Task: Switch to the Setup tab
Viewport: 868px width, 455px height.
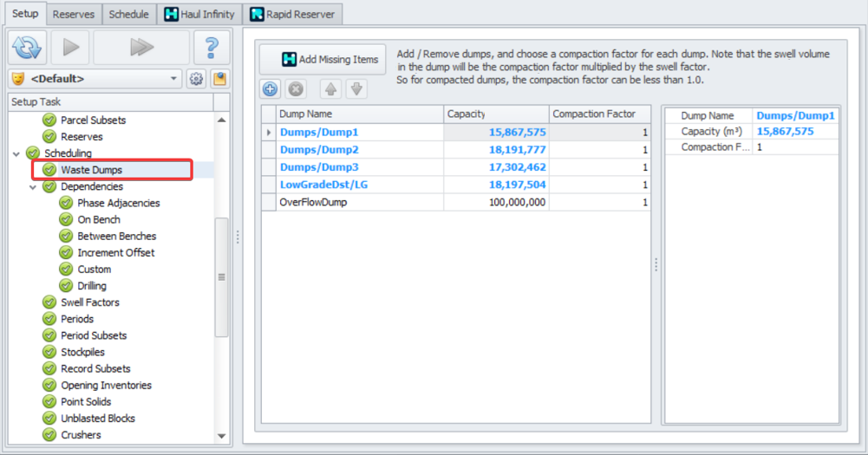Action: pyautogui.click(x=25, y=13)
